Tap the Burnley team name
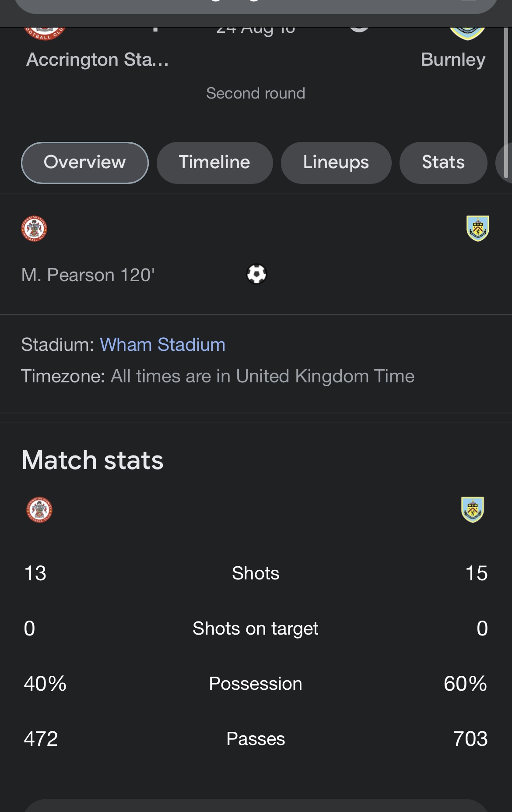This screenshot has width=512, height=812. click(453, 60)
